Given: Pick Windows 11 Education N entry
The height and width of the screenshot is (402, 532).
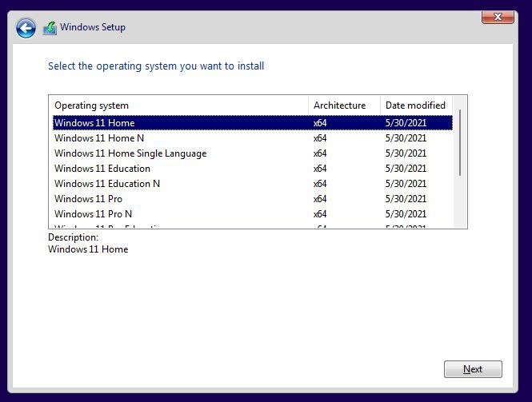Looking at the screenshot, I should pos(107,184).
